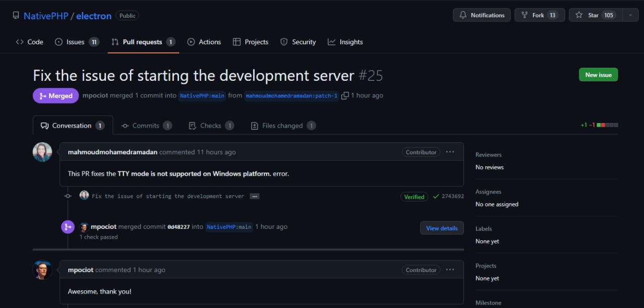Click the Labels sidebar heading

tap(484, 229)
